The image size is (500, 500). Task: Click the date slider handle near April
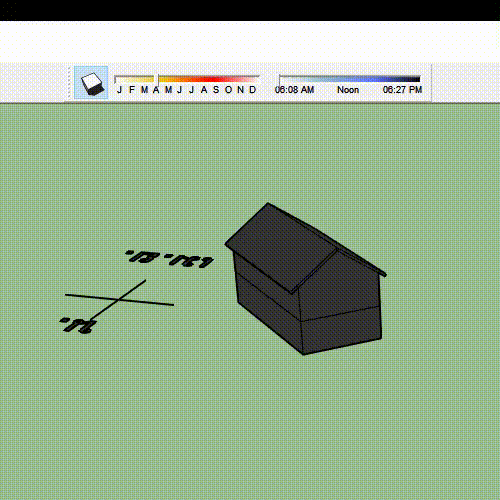(x=157, y=79)
